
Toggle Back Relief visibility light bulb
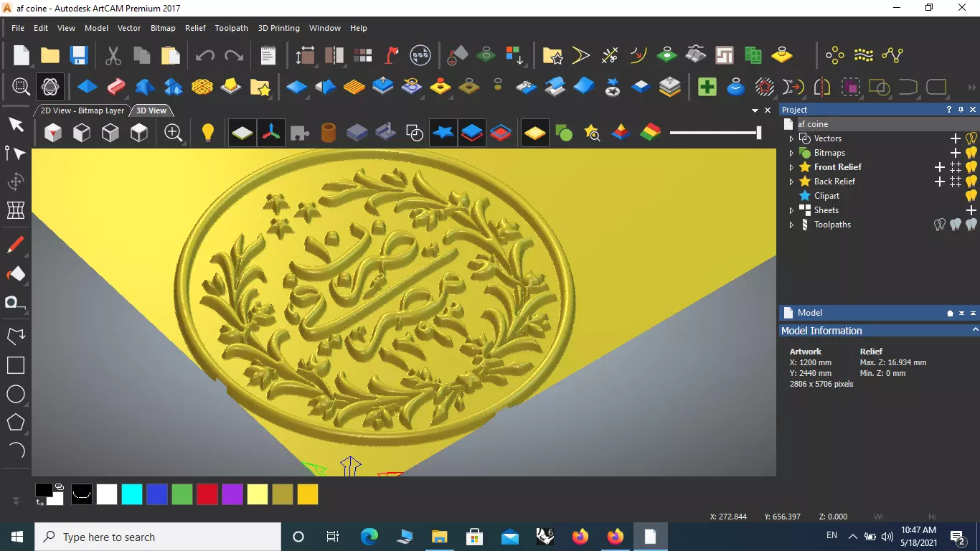coord(971,182)
